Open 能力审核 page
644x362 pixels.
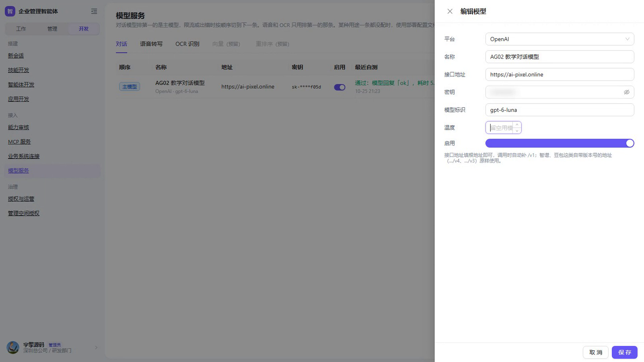tap(18, 127)
